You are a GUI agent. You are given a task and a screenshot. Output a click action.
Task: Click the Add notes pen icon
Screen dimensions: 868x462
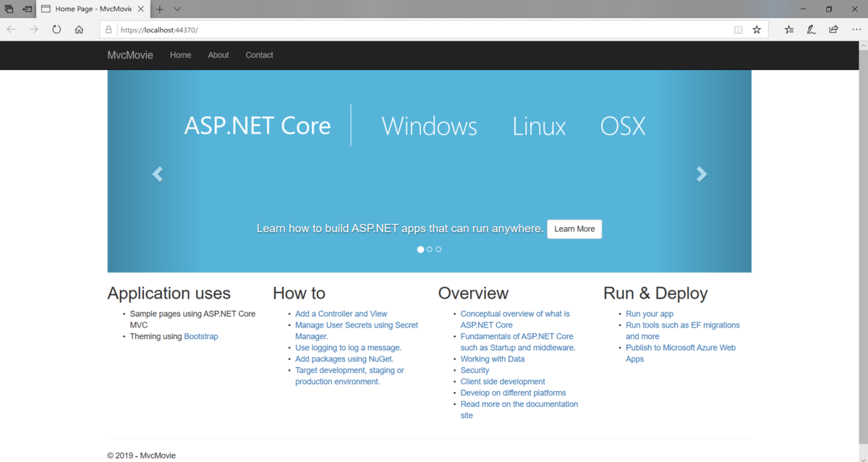812,30
